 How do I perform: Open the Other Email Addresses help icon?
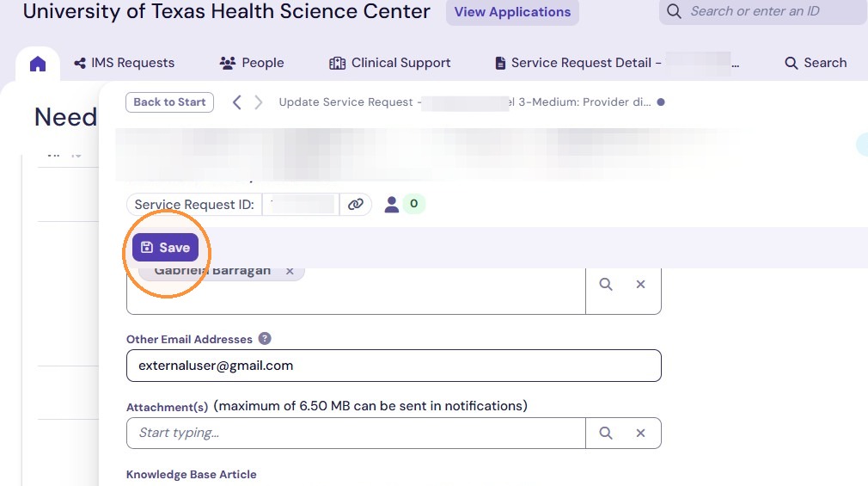pos(265,339)
